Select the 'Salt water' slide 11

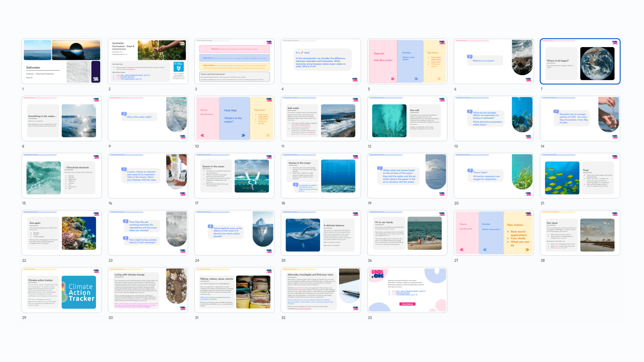coord(320,118)
